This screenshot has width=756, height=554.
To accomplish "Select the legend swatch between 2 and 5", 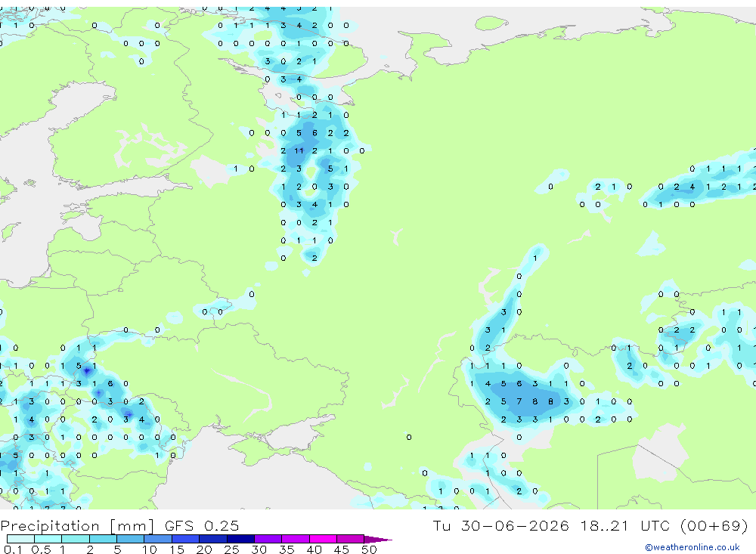I will tap(103, 539).
